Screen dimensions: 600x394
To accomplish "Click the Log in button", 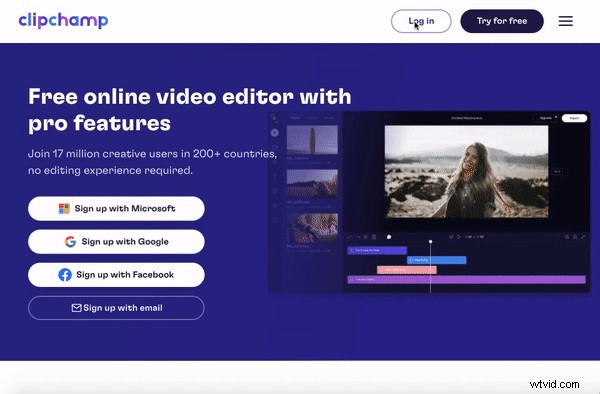I will click(x=421, y=21).
